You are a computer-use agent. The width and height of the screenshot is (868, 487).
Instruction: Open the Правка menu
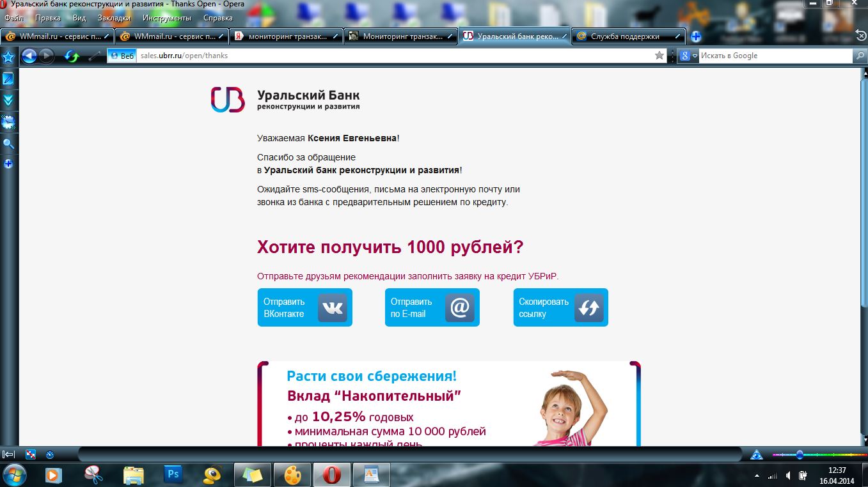[x=48, y=18]
